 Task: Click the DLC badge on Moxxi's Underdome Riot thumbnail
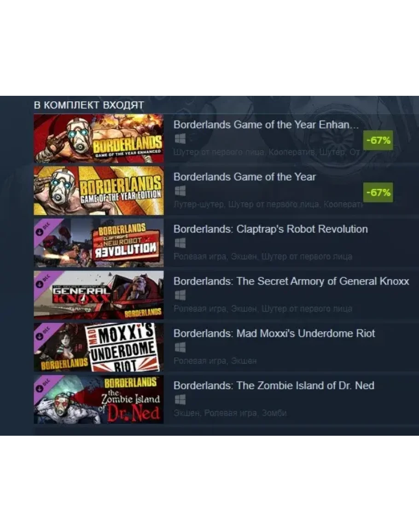coord(43,333)
